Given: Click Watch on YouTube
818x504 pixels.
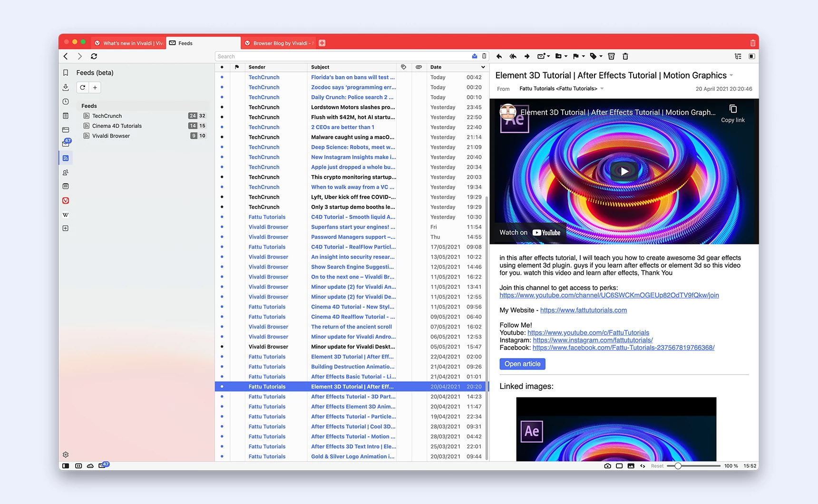Looking at the screenshot, I should point(530,233).
